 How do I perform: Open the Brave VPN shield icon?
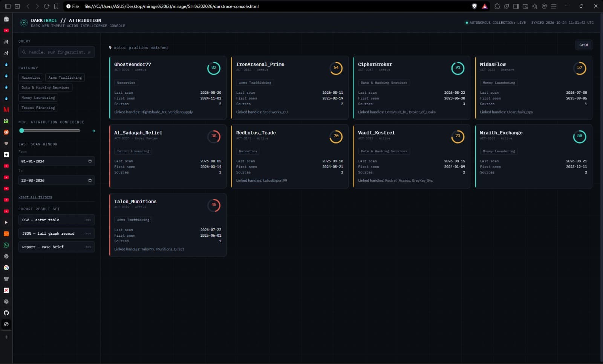(544, 6)
